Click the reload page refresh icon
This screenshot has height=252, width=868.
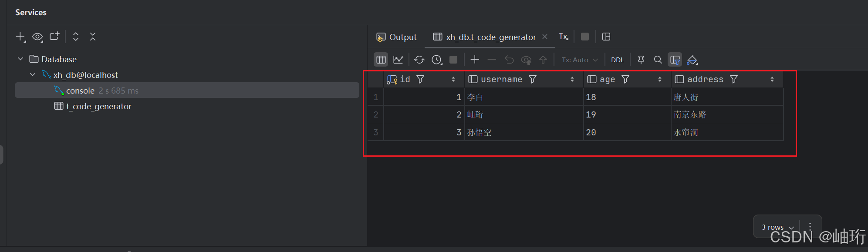(419, 60)
